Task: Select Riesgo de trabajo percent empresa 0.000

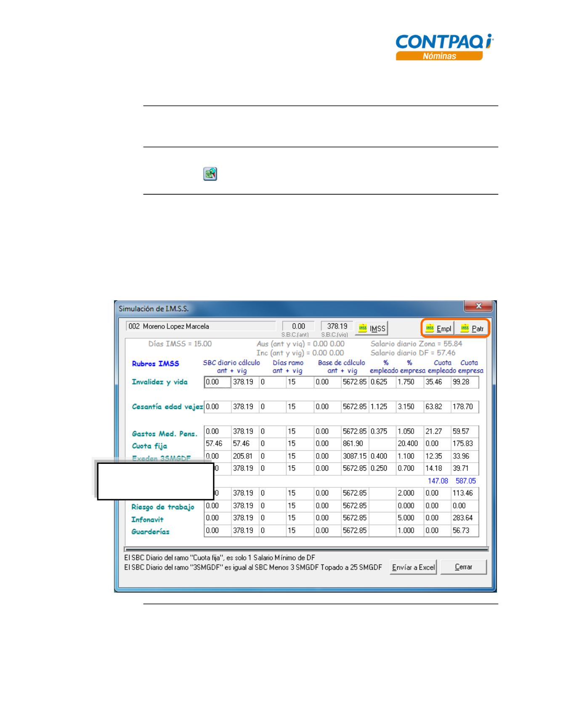Action: point(409,506)
